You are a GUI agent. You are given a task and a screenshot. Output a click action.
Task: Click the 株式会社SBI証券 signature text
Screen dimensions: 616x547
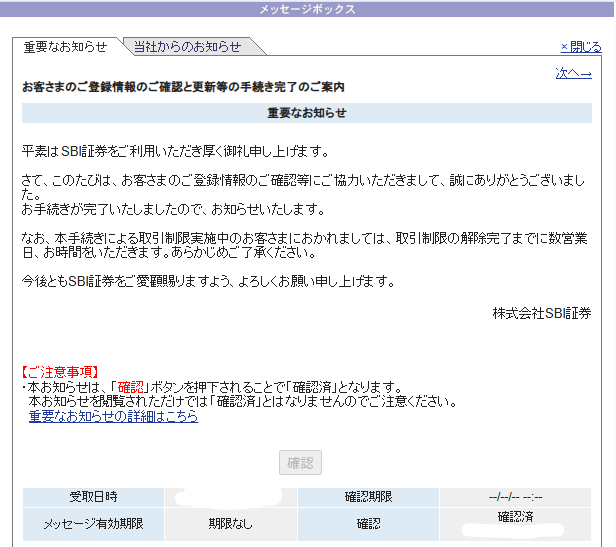point(541,313)
